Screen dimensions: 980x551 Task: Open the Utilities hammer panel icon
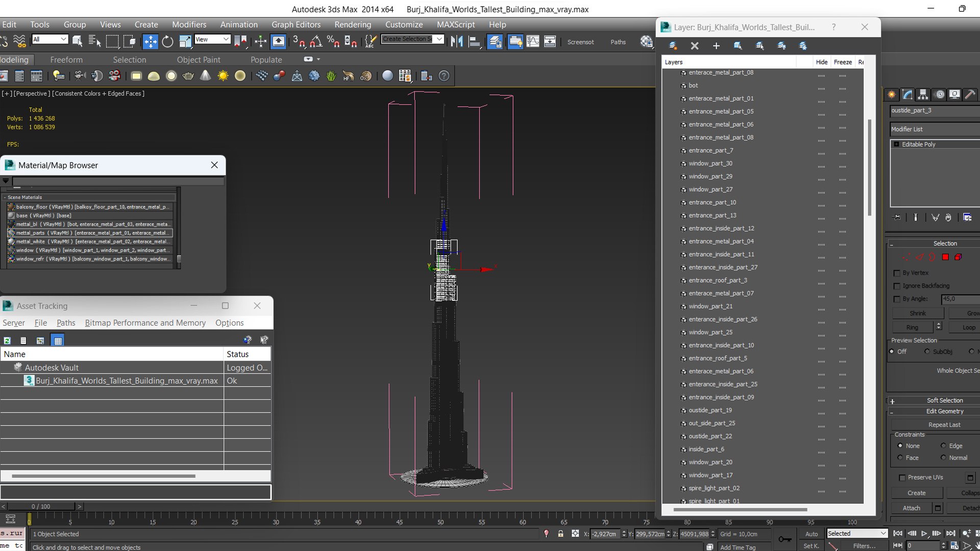click(x=970, y=94)
